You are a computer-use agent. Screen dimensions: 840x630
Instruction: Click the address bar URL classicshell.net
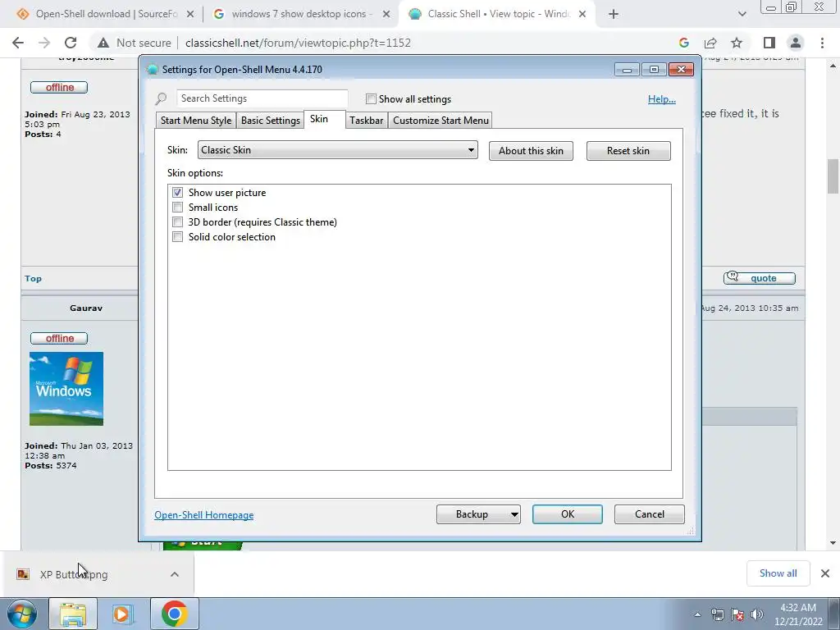point(298,43)
